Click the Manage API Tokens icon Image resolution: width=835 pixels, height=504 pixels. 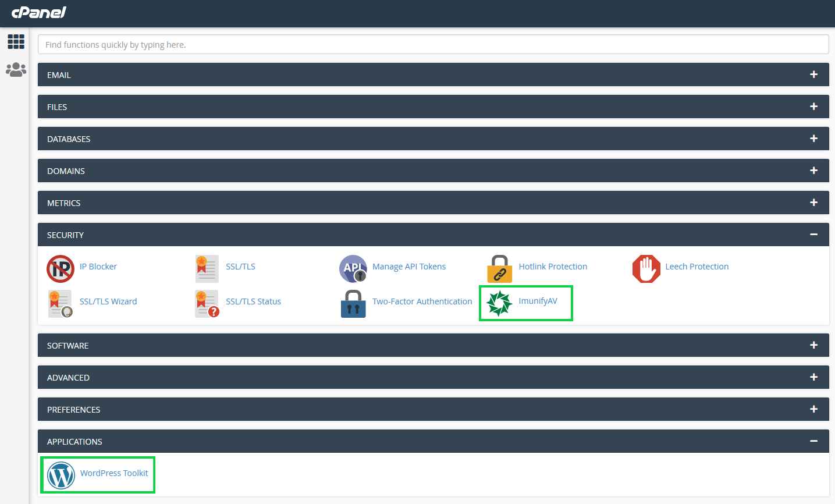click(353, 269)
